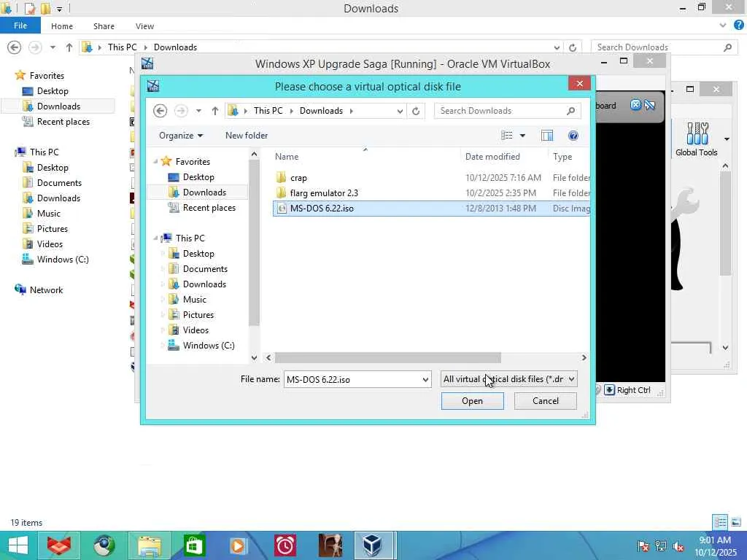Expand the Explorer ribbon with the chevron

click(x=723, y=26)
